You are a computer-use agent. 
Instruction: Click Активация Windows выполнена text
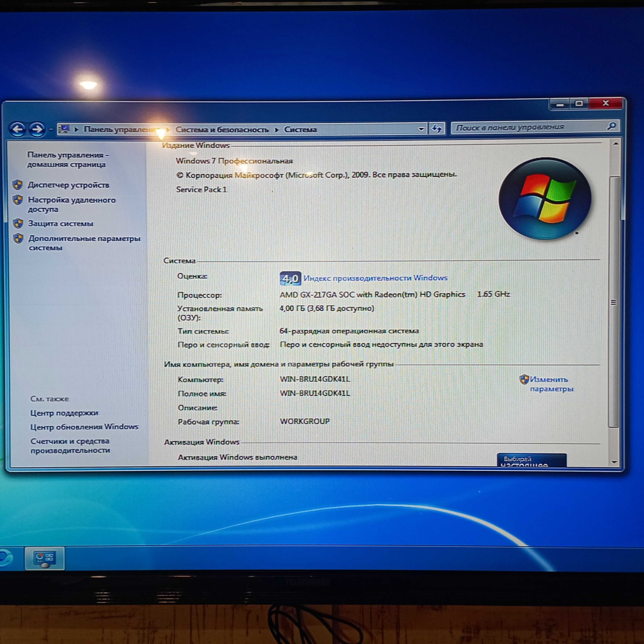[237, 457]
